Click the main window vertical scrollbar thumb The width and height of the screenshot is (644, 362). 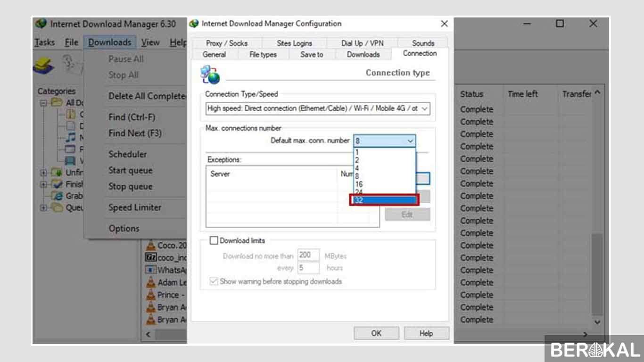(597, 273)
